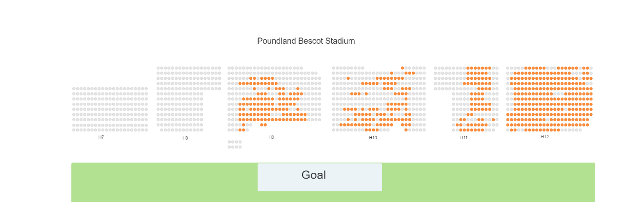Click the H7 section label

[101, 137]
